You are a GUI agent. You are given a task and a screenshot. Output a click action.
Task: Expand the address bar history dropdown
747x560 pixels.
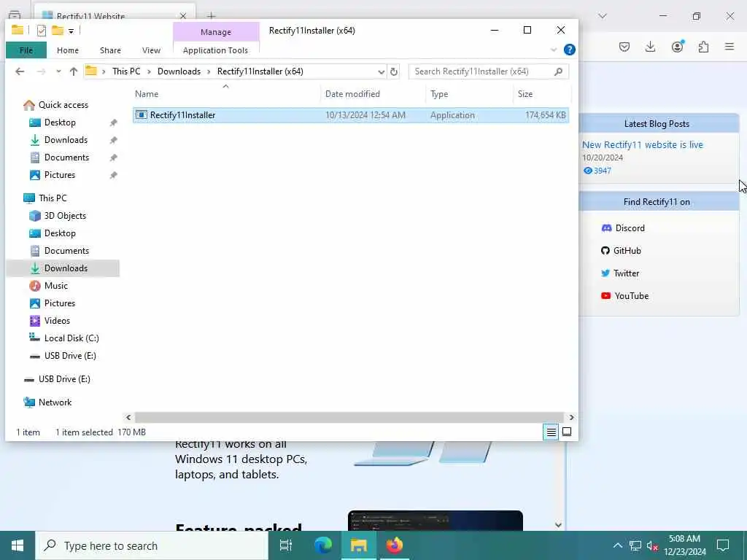[381, 71]
